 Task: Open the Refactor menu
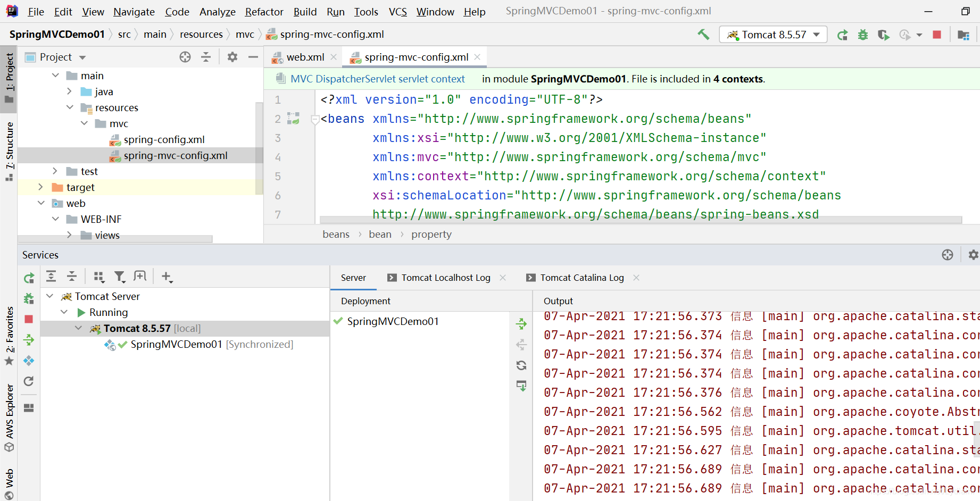[264, 12]
